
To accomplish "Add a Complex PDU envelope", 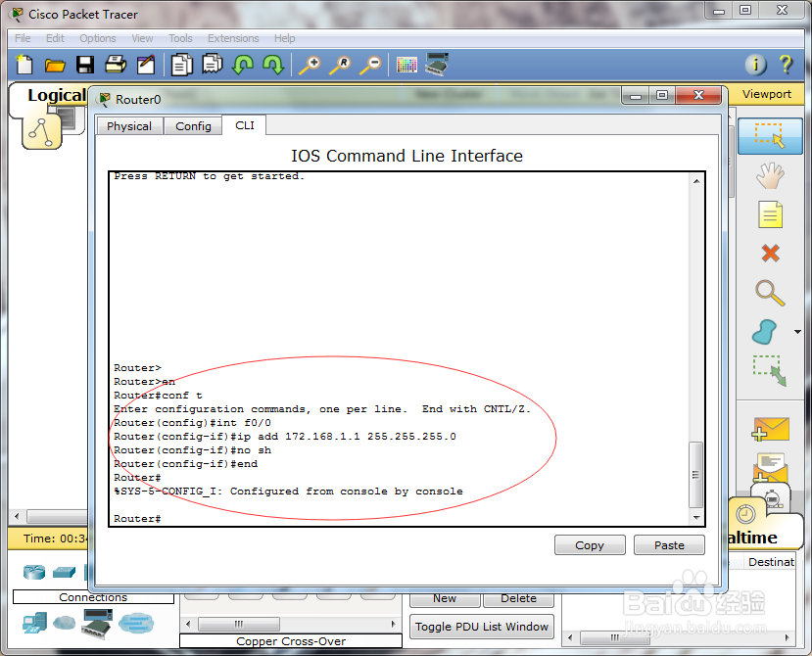I will tap(771, 466).
